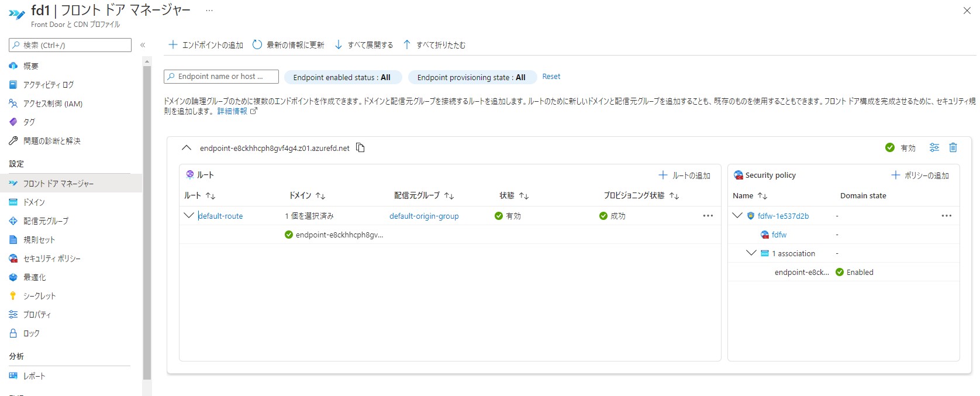Open ellipsis menu for default-route row
The width and height of the screenshot is (980, 396).
(x=708, y=216)
